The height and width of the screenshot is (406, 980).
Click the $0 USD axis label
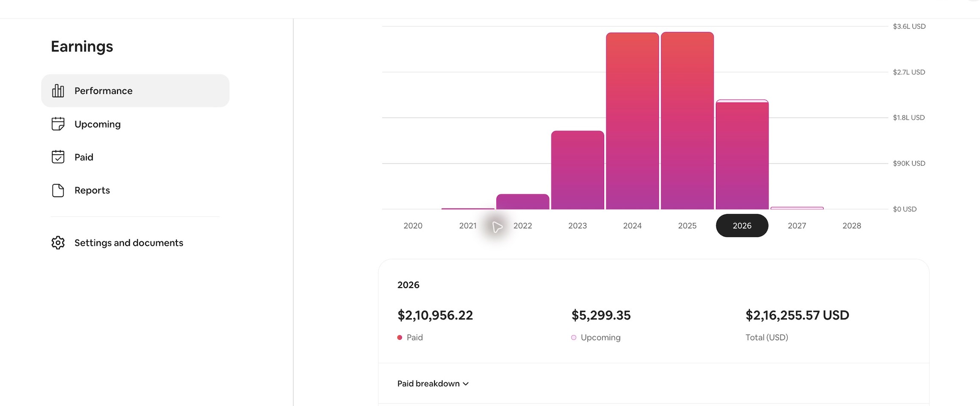pos(905,209)
